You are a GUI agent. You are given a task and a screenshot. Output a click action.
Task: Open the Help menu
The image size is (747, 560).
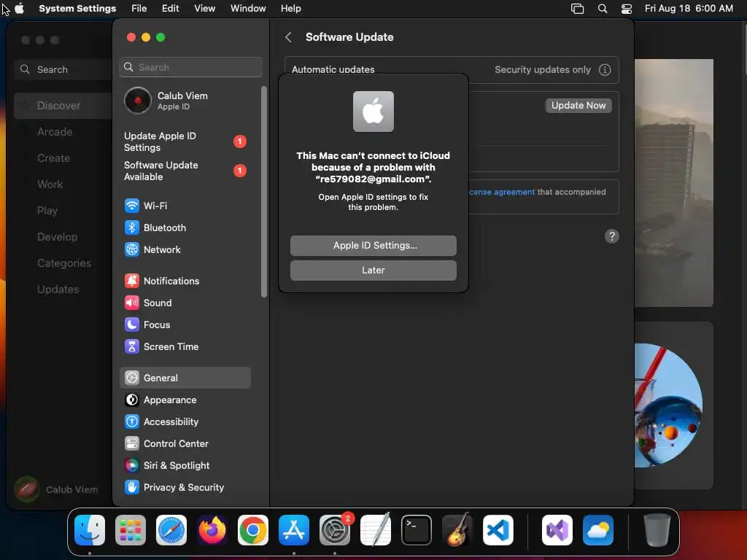290,9
